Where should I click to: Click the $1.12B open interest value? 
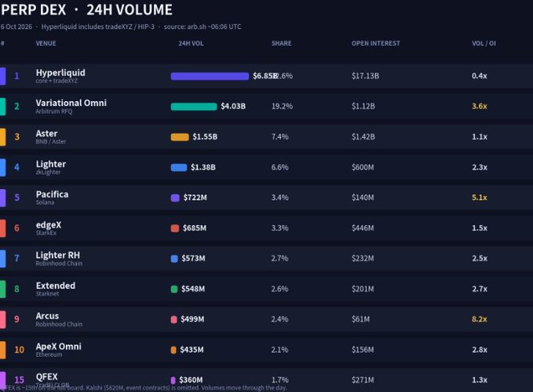(x=363, y=106)
